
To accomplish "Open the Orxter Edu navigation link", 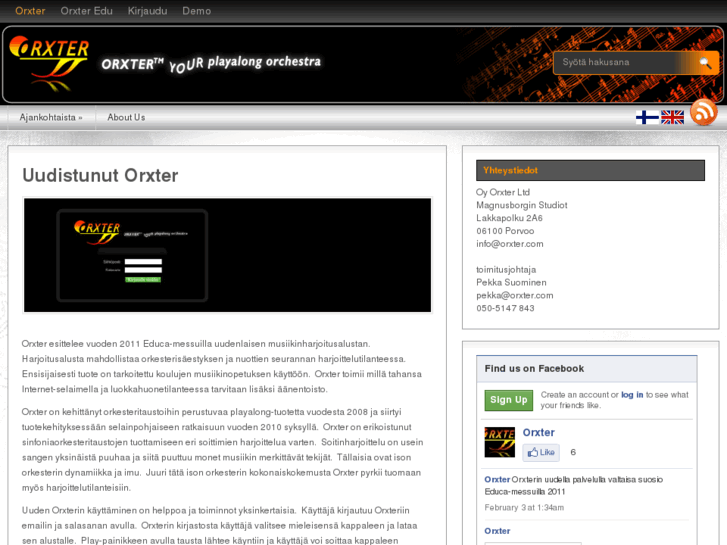I will 86,11.
